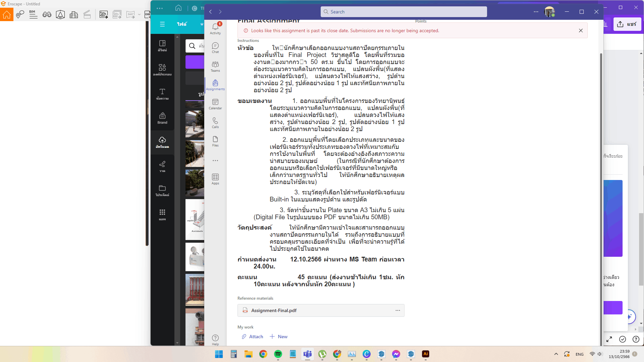644x362 pixels.
Task: Open Canva projects panel
Action: (x=162, y=191)
